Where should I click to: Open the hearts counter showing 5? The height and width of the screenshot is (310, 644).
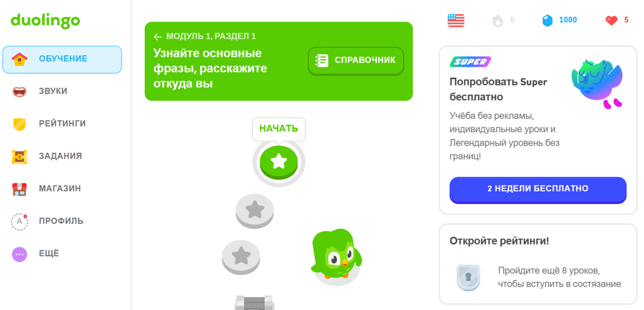[617, 20]
